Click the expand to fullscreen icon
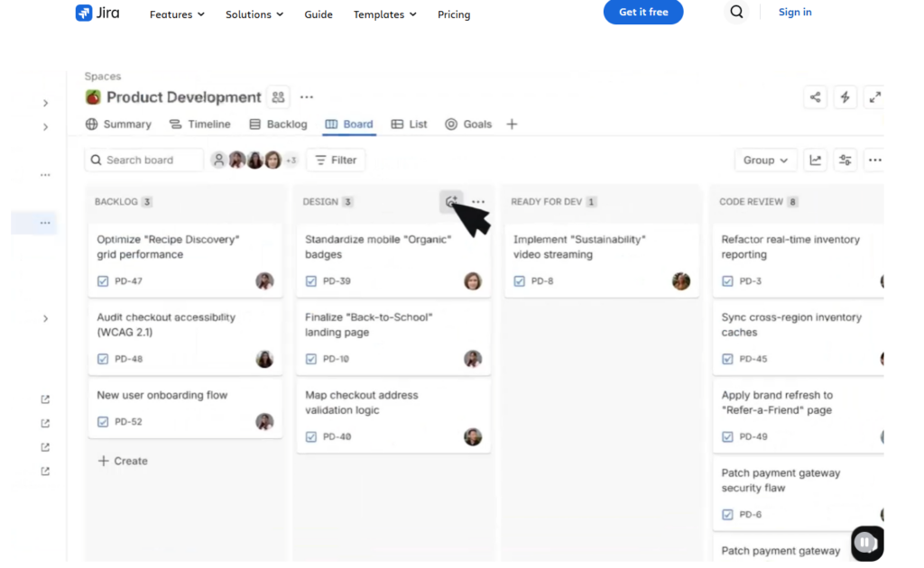This screenshot has height=568, width=924. pos(875,97)
